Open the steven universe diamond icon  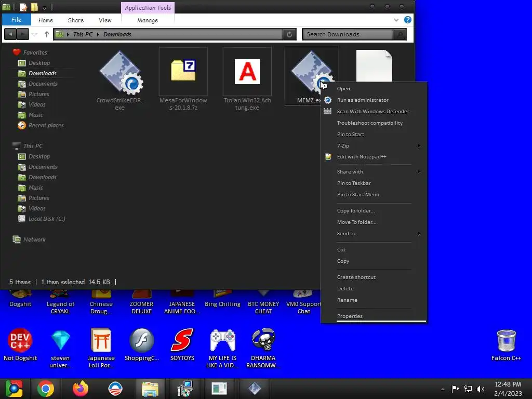(60, 340)
